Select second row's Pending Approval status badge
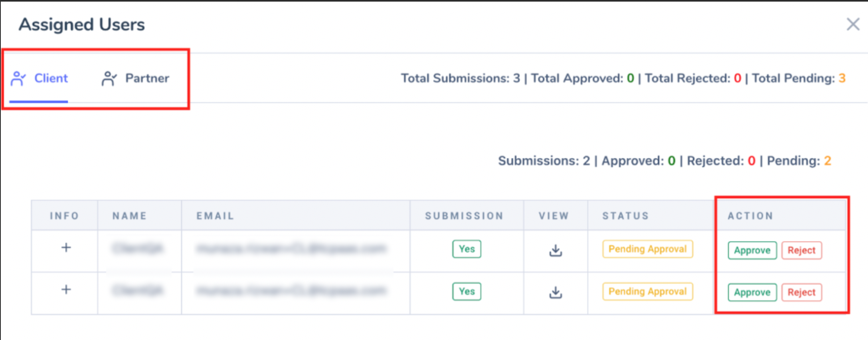Viewport: 868px width, 340px height. click(x=647, y=291)
